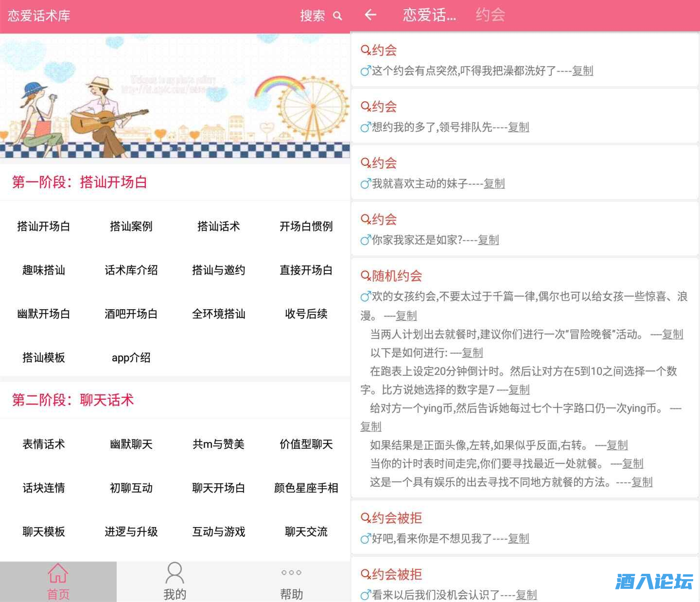700x602 pixels.
Task: Tap the three-dots help icon
Action: 291,572
